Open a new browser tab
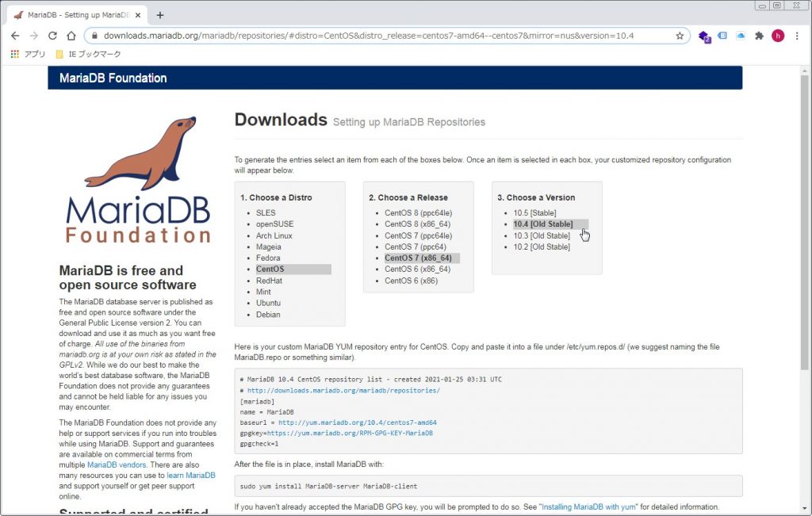Viewport: 812px width, 516px height. click(x=161, y=13)
